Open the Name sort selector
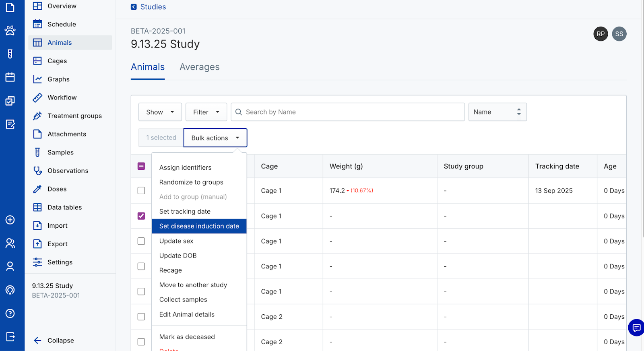 tap(497, 112)
